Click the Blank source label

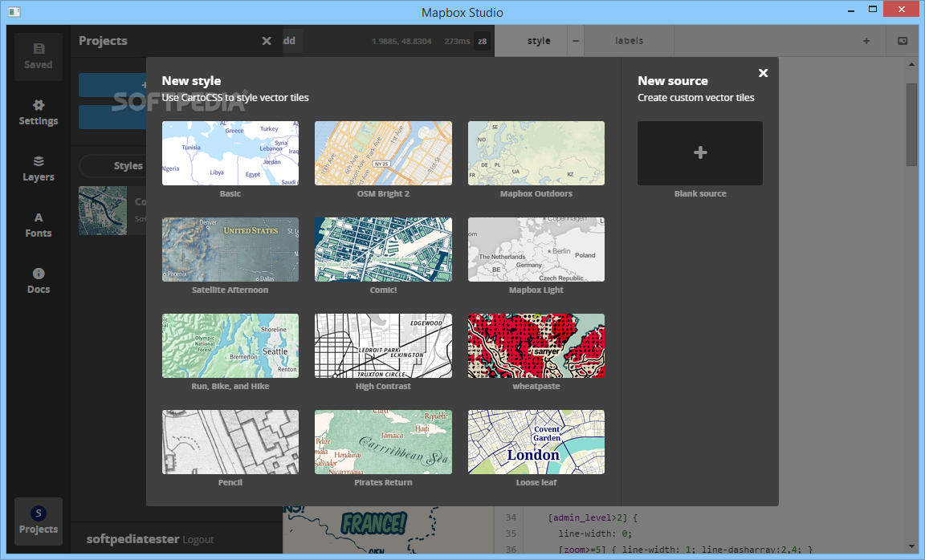700,193
